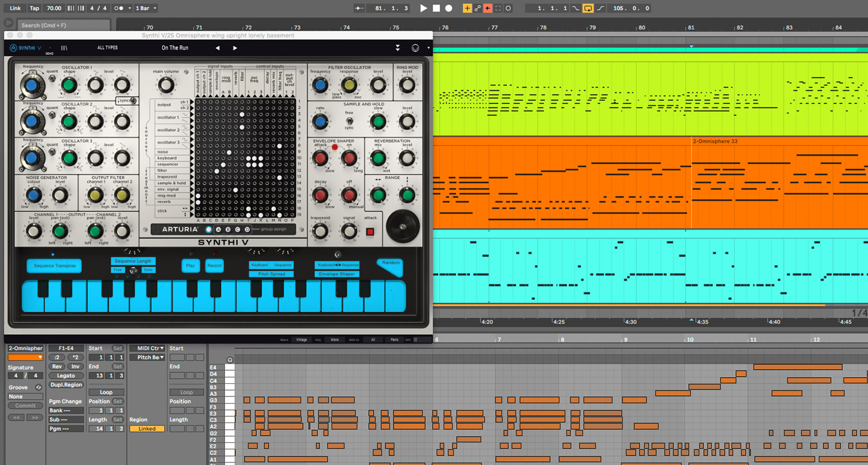
Task: Click the Dupl.Region button
Action: pos(66,385)
